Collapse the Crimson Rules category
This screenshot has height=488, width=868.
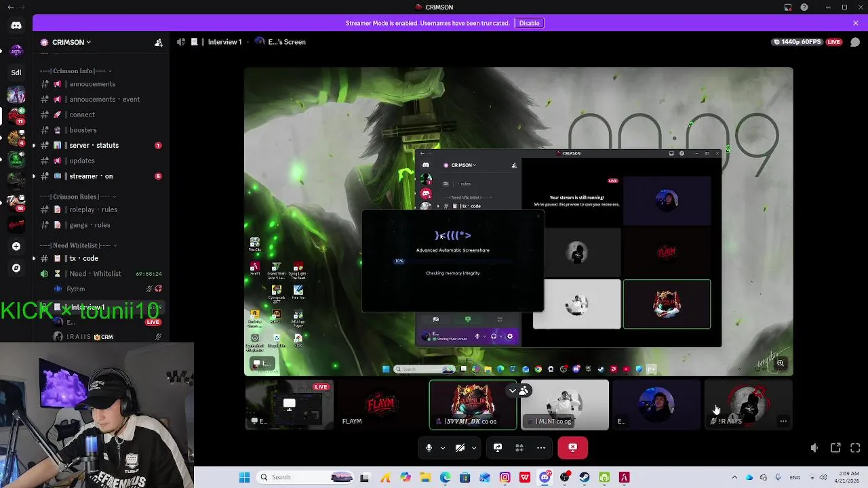[77, 197]
